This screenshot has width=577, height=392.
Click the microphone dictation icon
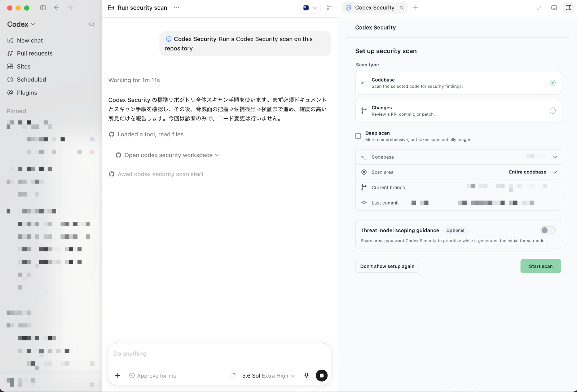307,375
